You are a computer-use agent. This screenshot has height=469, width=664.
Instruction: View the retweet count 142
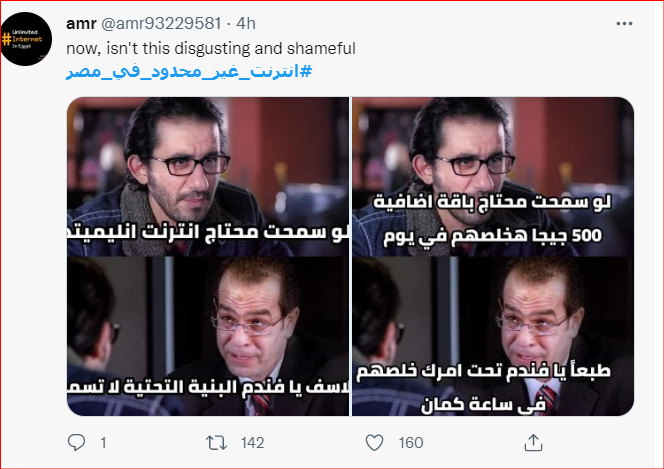click(x=252, y=443)
